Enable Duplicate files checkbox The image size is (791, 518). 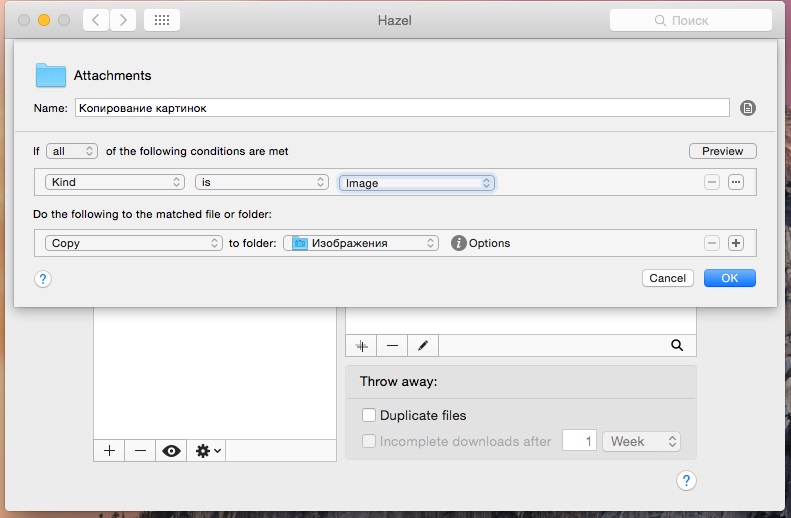pyautogui.click(x=369, y=415)
